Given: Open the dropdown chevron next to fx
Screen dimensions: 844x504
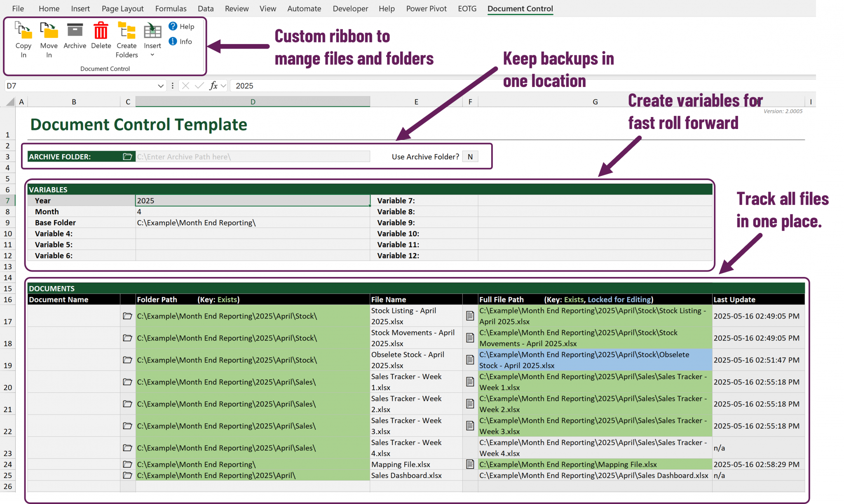Looking at the screenshot, I should coord(223,86).
